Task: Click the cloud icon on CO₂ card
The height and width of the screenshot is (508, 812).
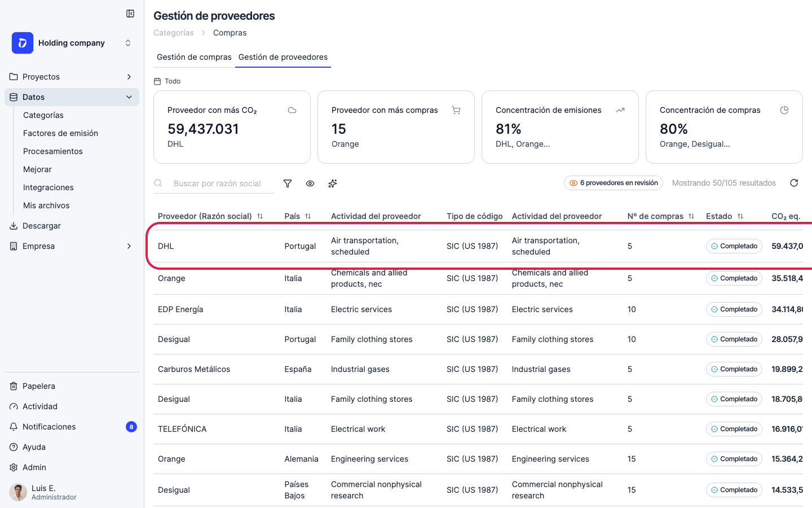Action: (292, 110)
